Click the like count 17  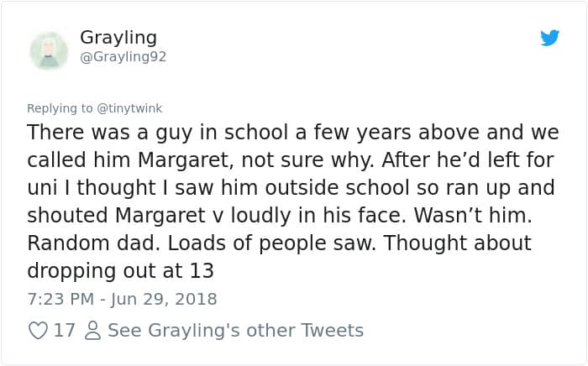(x=65, y=331)
